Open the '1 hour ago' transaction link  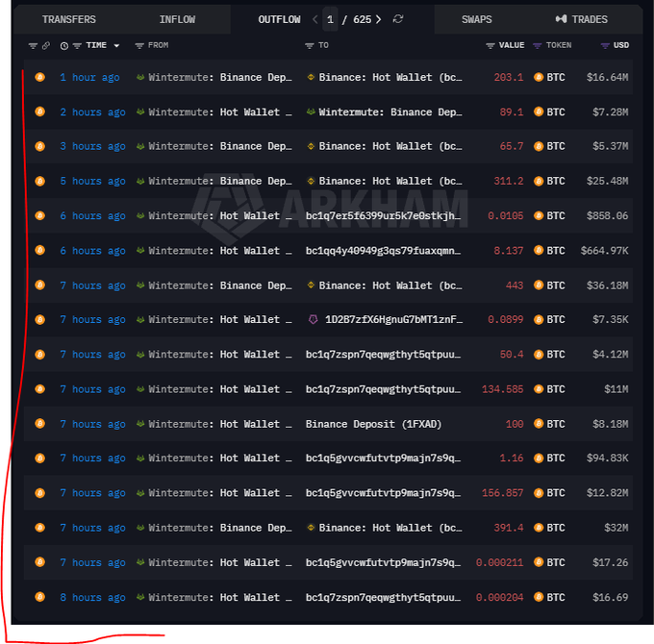[89, 78]
